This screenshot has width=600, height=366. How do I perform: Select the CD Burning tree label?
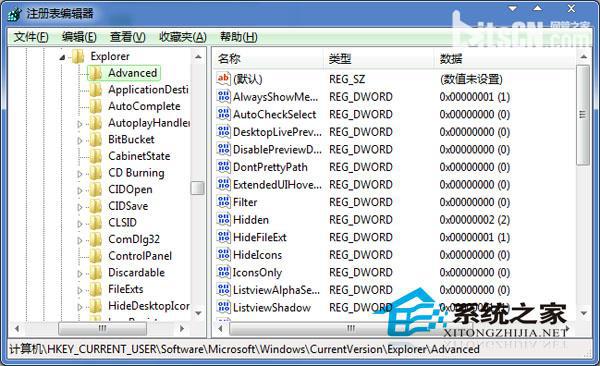136,173
